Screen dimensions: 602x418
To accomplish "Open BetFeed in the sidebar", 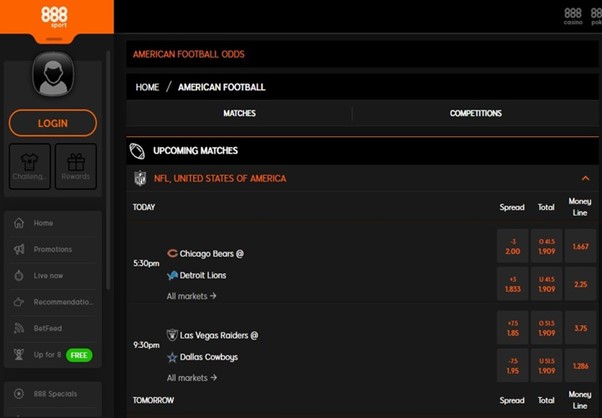I will (x=53, y=328).
